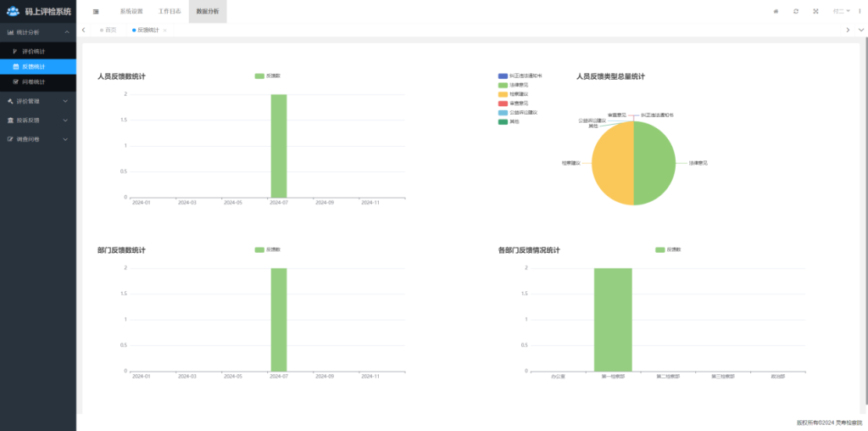Toggle 反馈数 legend in 人员反馈数统计 chart
Viewport: 868px width, 431px height.
point(268,76)
